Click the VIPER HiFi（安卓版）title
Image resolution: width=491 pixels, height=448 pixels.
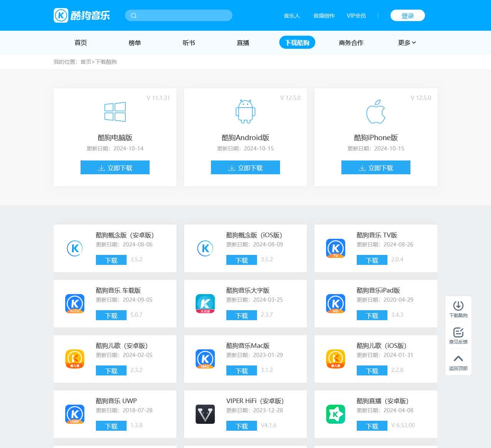click(255, 401)
